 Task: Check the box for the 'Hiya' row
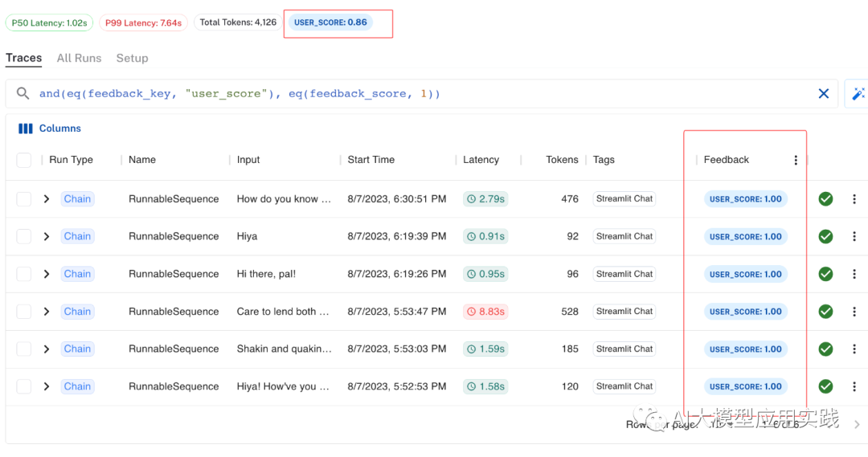[24, 236]
